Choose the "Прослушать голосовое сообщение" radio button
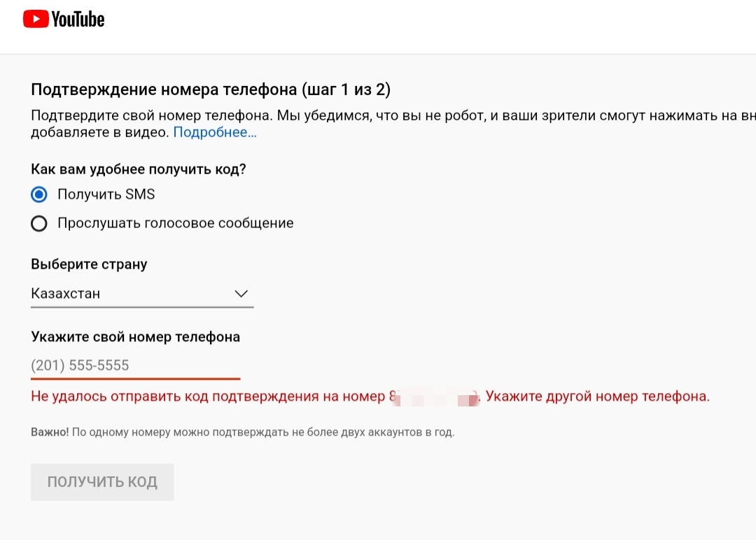The width and height of the screenshot is (756, 540). tap(39, 223)
